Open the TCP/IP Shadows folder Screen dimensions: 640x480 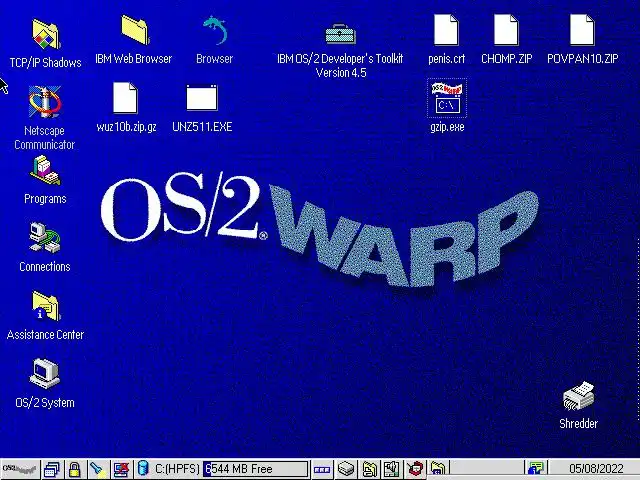(x=46, y=34)
